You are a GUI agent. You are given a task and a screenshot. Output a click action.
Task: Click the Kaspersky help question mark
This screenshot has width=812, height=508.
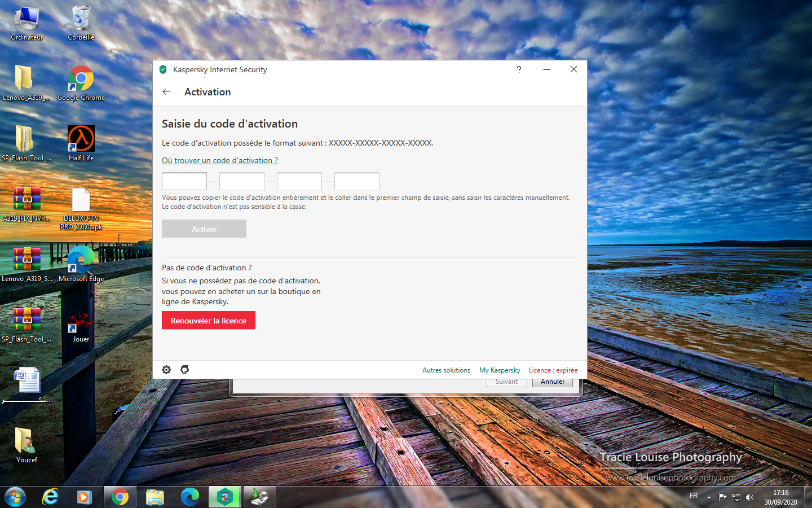519,69
